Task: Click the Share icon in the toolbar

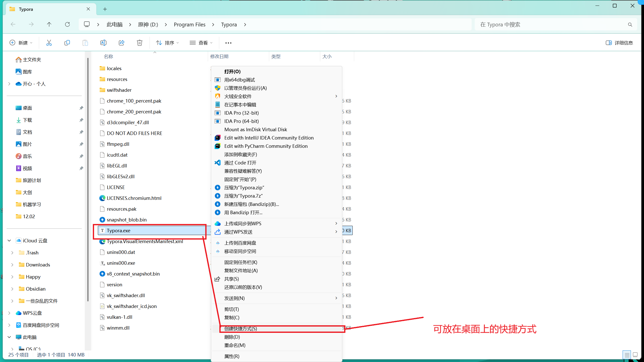Action: pos(122,43)
